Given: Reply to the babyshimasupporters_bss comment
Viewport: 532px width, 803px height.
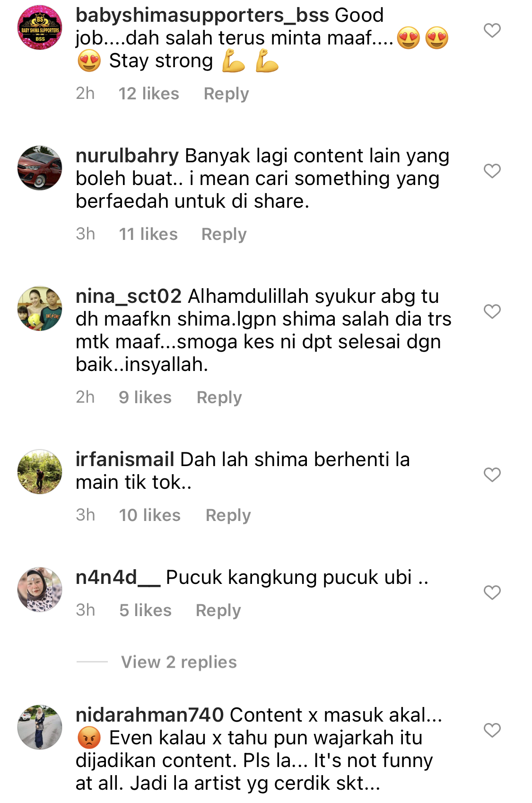Looking at the screenshot, I should 226,94.
